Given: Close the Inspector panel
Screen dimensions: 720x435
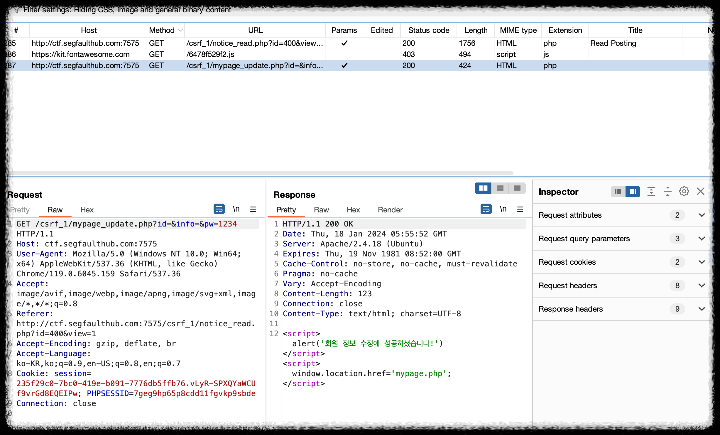Looking at the screenshot, I should 701,192.
